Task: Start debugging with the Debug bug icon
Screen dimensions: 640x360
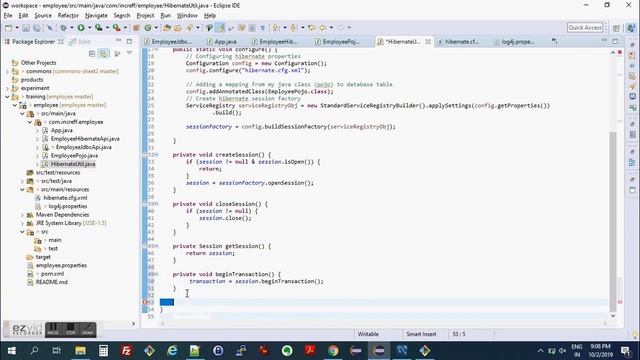Action: 64,28
